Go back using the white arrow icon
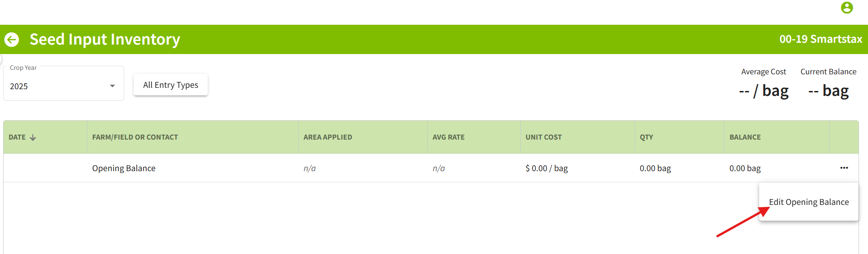The image size is (868, 254). pyautogui.click(x=12, y=40)
